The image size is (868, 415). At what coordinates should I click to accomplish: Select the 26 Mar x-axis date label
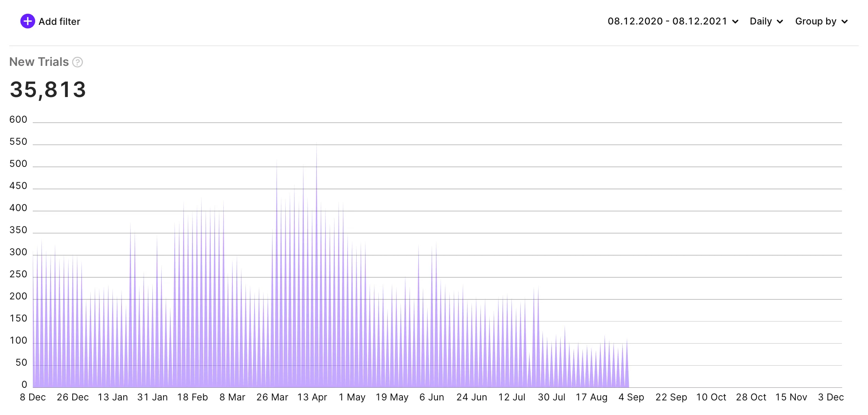272,397
